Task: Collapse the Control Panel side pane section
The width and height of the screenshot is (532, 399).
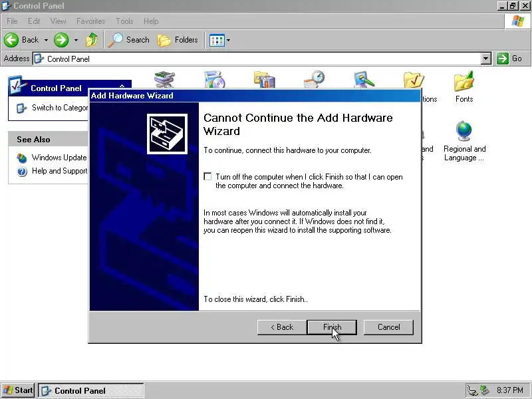Action: click(122, 86)
